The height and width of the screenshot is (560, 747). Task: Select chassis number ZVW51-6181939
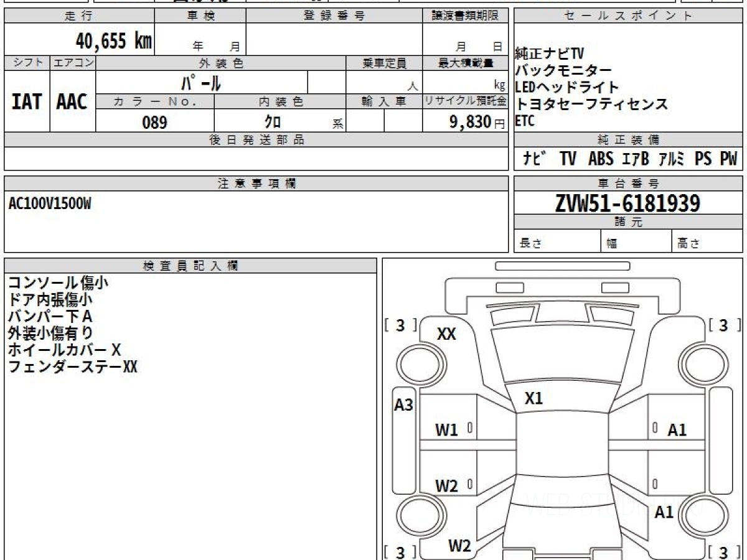(x=627, y=203)
